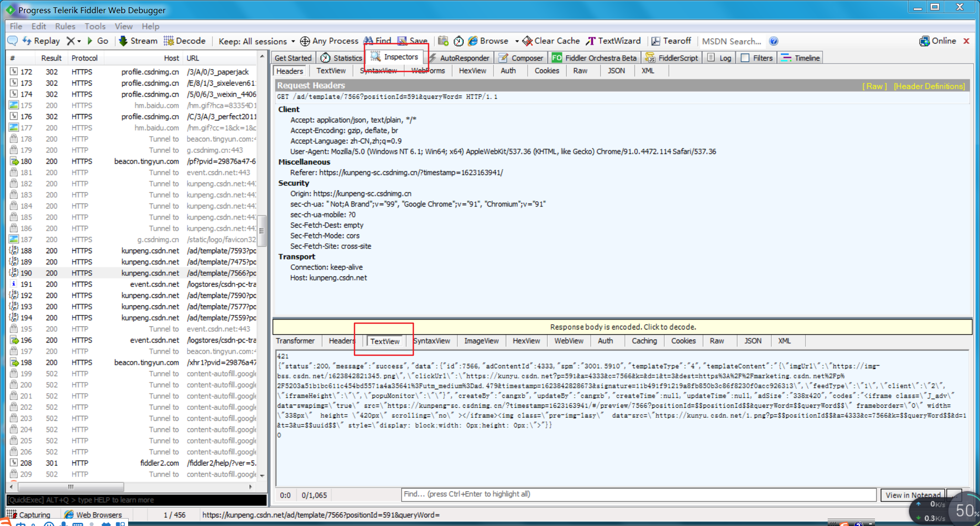This screenshot has width=980, height=526.
Task: Toggle the Decode toolbar option
Action: coord(184,41)
